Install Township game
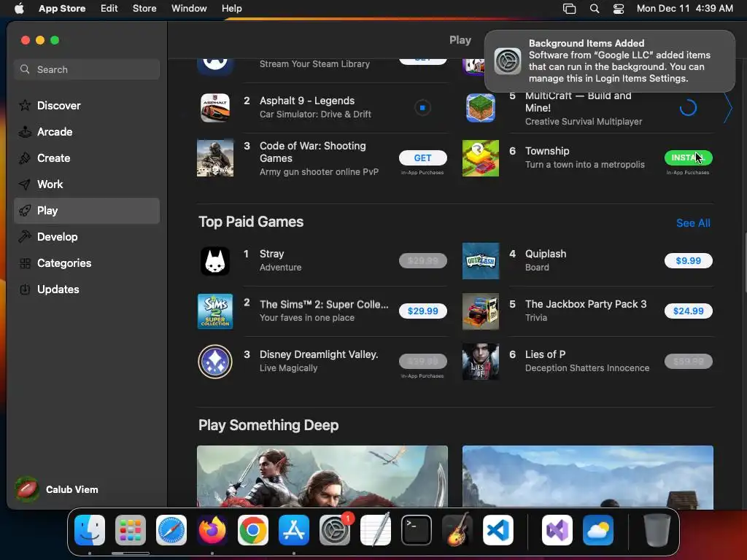Image resolution: width=747 pixels, height=560 pixels. click(x=689, y=157)
